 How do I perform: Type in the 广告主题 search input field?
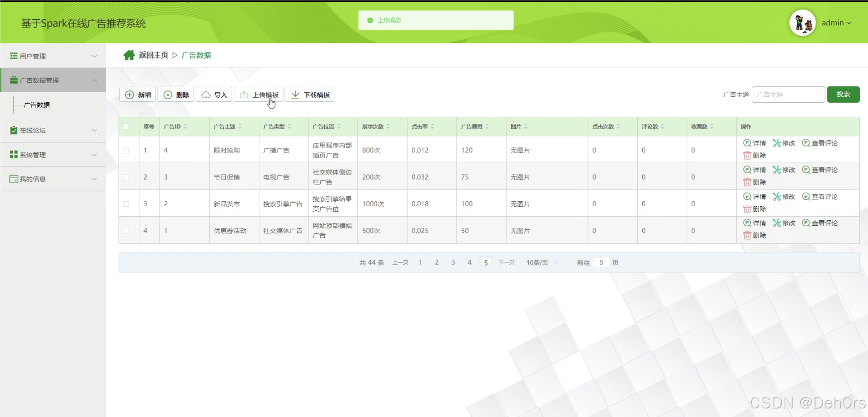click(788, 95)
